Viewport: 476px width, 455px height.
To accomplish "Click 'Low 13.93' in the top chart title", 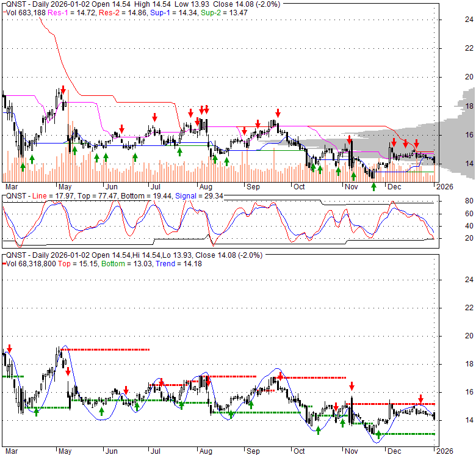I will tap(192, 4).
